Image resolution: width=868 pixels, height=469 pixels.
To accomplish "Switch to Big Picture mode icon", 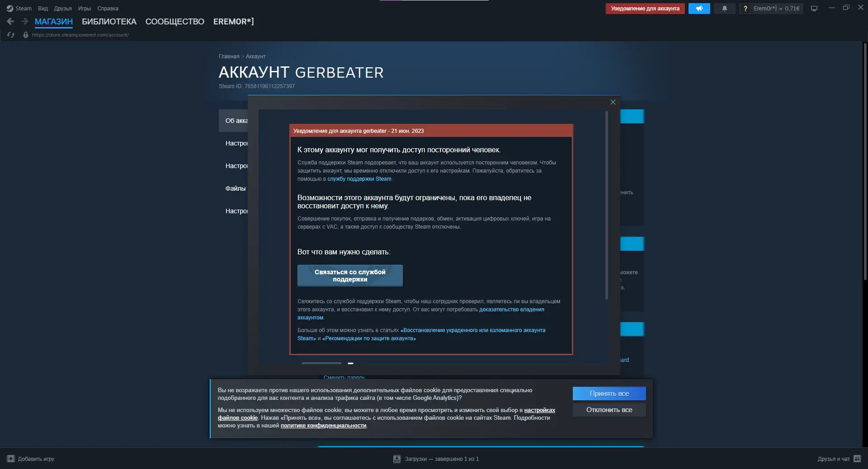I will click(814, 9).
